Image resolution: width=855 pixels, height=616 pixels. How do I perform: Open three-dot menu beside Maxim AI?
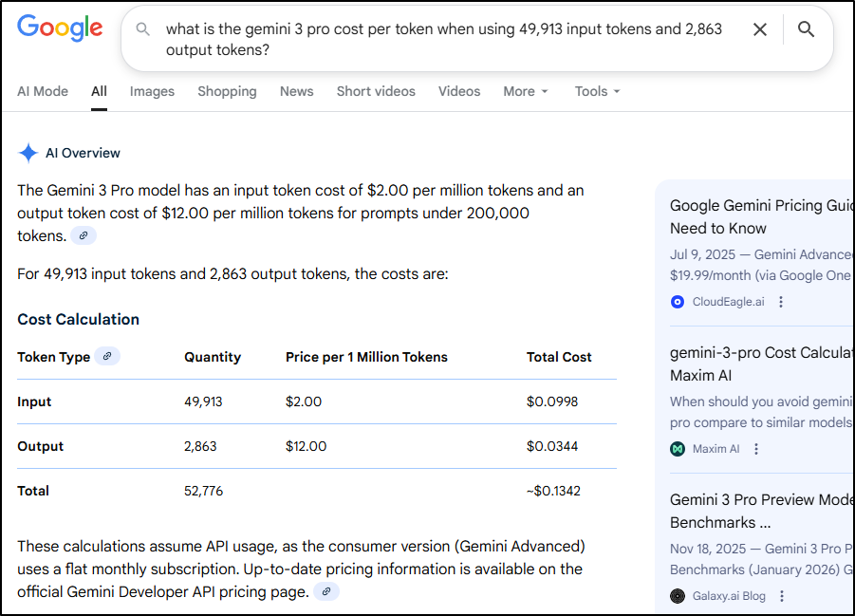pos(756,449)
